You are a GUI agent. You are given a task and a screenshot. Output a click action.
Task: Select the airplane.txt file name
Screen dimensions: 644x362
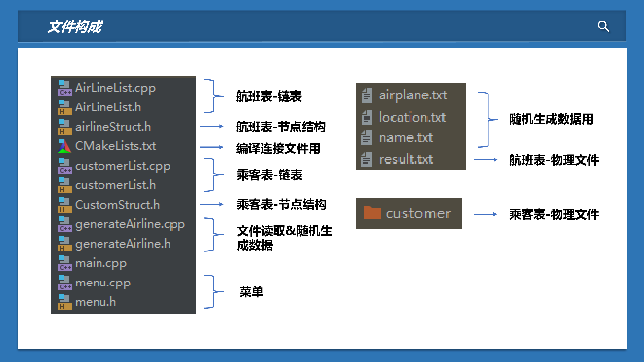(413, 95)
